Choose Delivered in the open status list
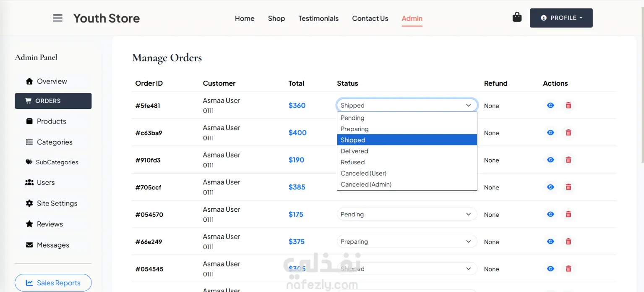Image resolution: width=644 pixels, height=292 pixels. click(407, 151)
